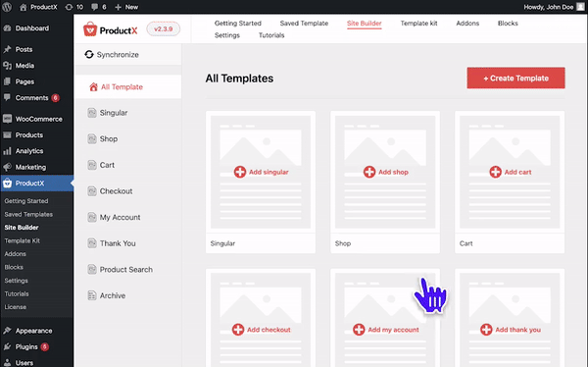Click the red plus icon on Add cart
This screenshot has width=588, height=367.
(495, 172)
